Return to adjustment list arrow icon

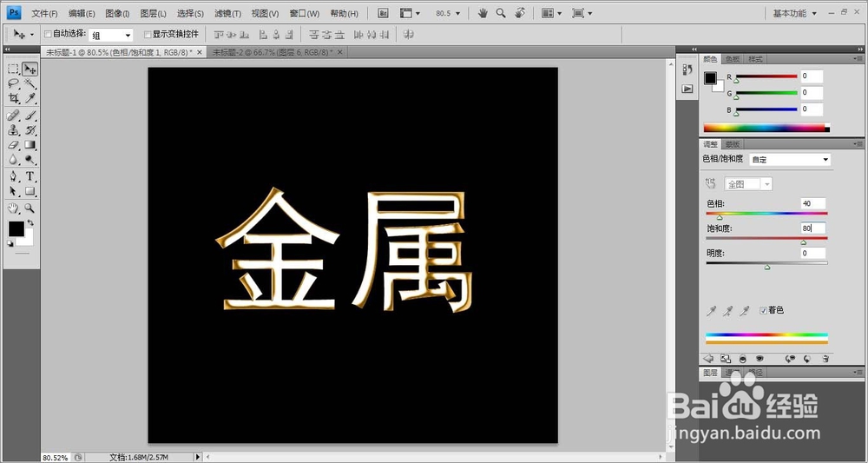tap(708, 359)
